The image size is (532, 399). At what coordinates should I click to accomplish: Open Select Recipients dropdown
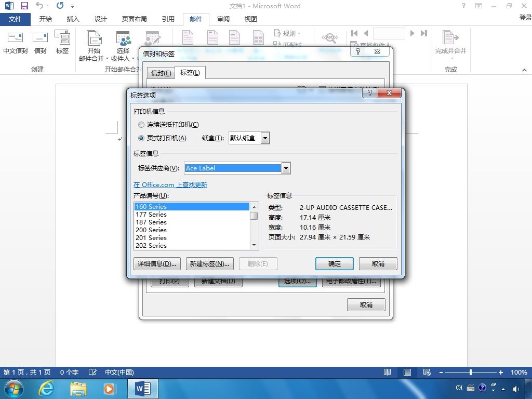coord(123,46)
